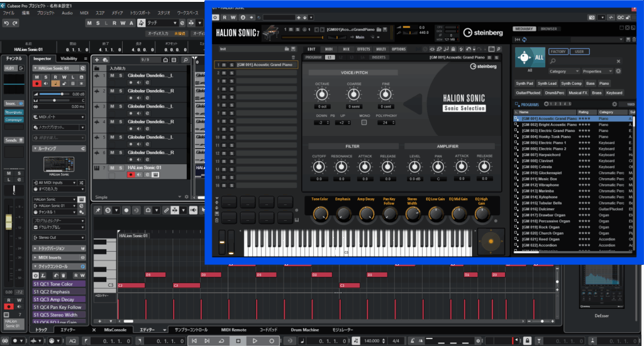
Task: Open the MIDI menu in Cubase
Action: click(84, 13)
